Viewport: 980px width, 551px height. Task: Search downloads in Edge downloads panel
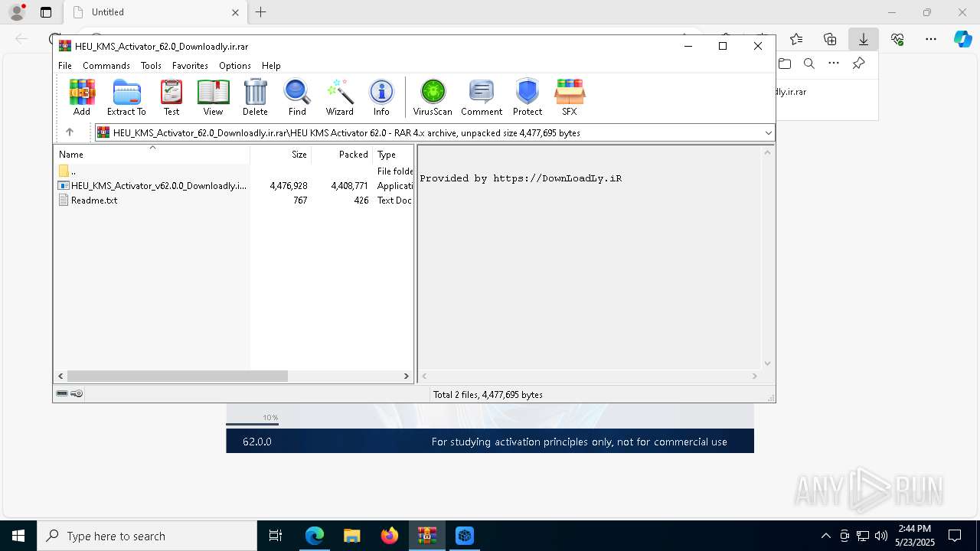(x=809, y=64)
